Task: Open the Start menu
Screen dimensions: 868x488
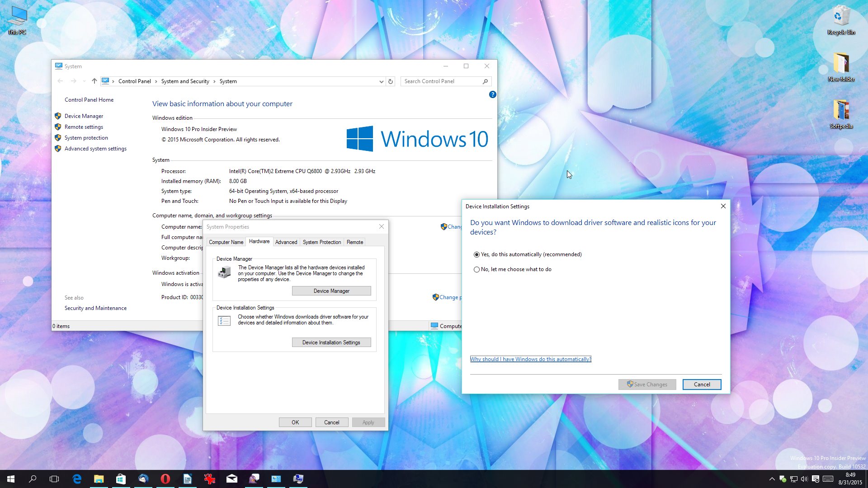Action: [11, 479]
